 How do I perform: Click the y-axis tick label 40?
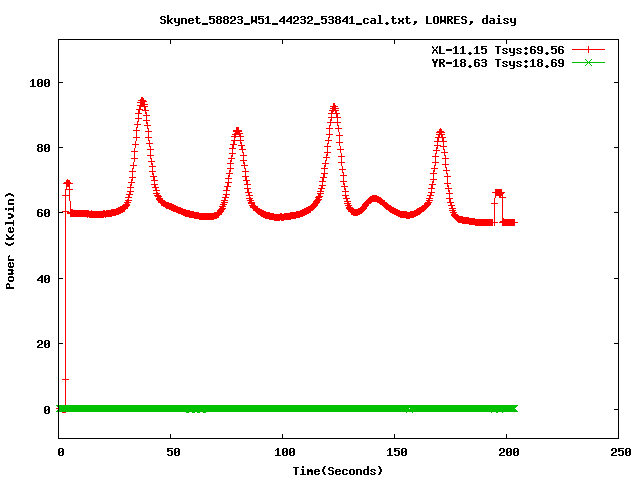(x=43, y=279)
